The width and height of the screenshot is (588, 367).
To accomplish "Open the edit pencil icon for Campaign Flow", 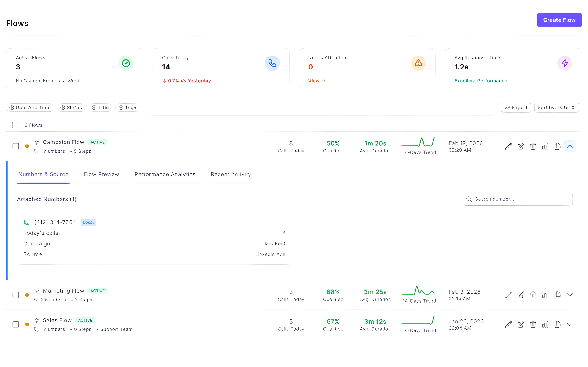I will pyautogui.click(x=508, y=146).
